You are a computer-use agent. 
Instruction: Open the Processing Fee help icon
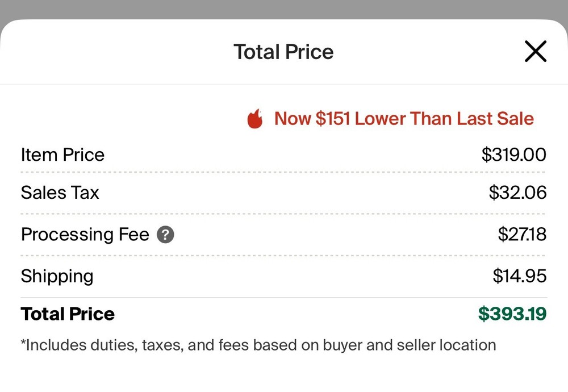165,235
